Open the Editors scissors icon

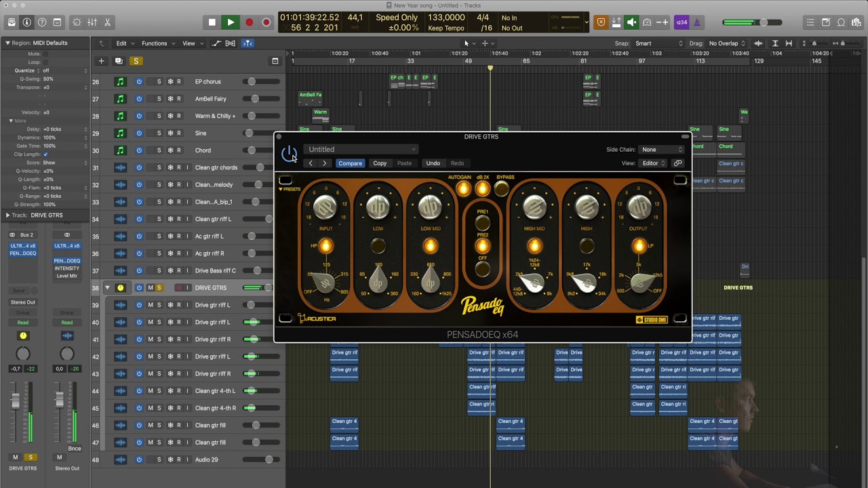tap(107, 22)
